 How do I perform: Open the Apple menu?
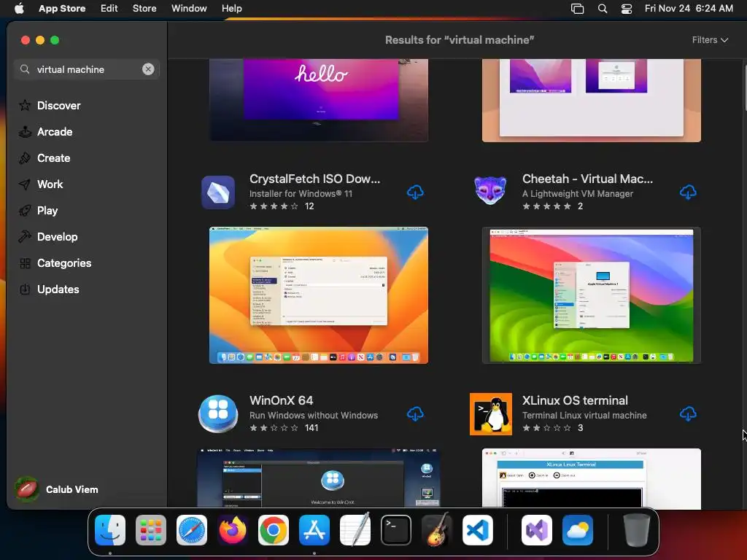[x=19, y=8]
